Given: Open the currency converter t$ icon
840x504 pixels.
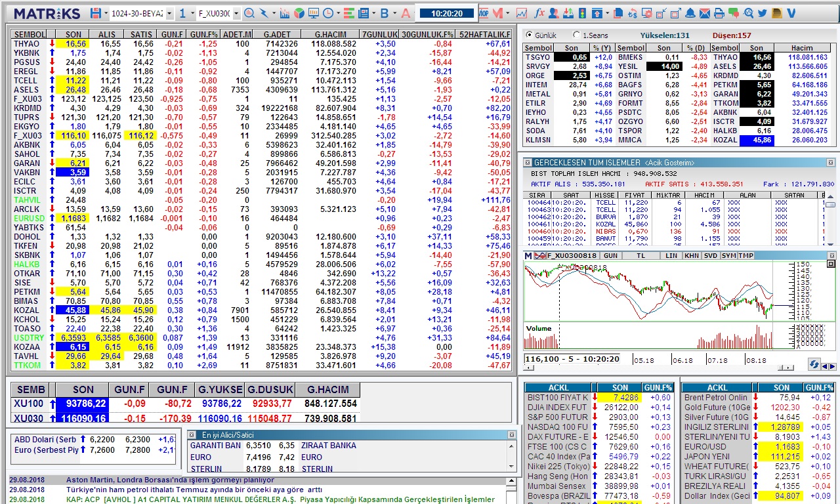Looking at the screenshot, I should coord(633,13).
